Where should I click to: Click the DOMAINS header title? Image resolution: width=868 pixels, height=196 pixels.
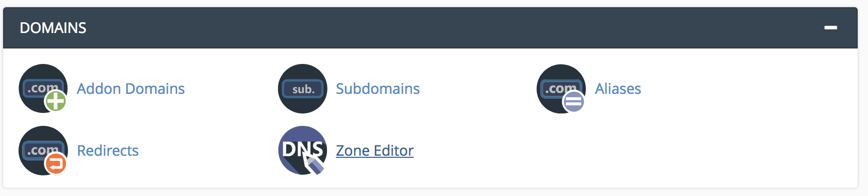[x=53, y=28]
